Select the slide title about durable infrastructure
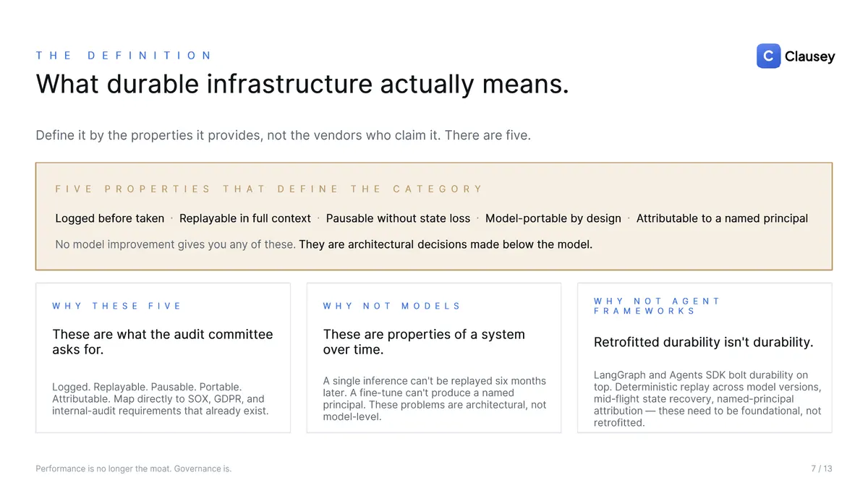The height and width of the screenshot is (488, 868). tap(302, 85)
